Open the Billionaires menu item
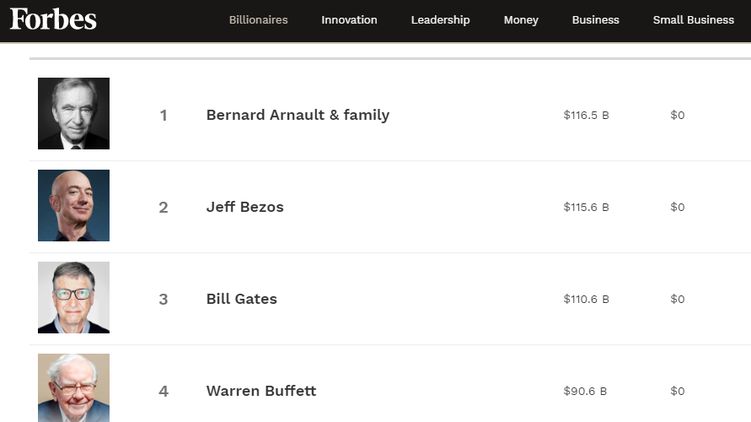This screenshot has width=751, height=422. (258, 20)
